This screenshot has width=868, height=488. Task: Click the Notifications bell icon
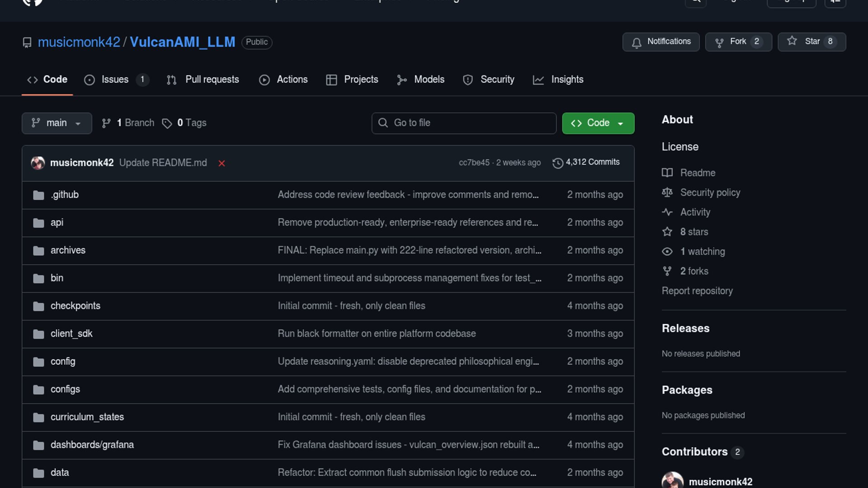tap(637, 42)
